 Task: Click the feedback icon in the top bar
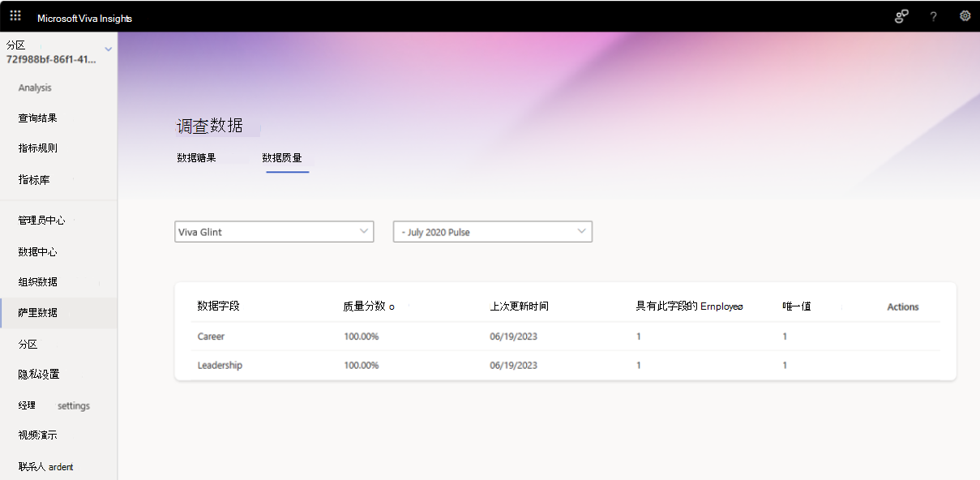point(901,15)
